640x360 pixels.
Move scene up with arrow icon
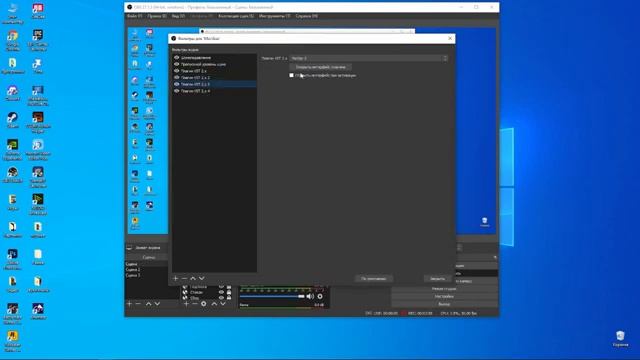click(149, 304)
